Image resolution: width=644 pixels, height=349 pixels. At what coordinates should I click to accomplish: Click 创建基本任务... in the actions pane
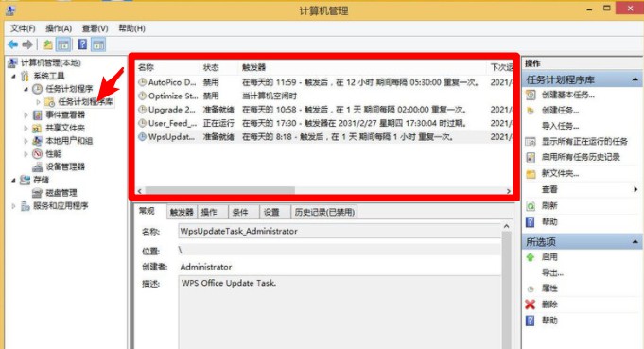click(568, 95)
